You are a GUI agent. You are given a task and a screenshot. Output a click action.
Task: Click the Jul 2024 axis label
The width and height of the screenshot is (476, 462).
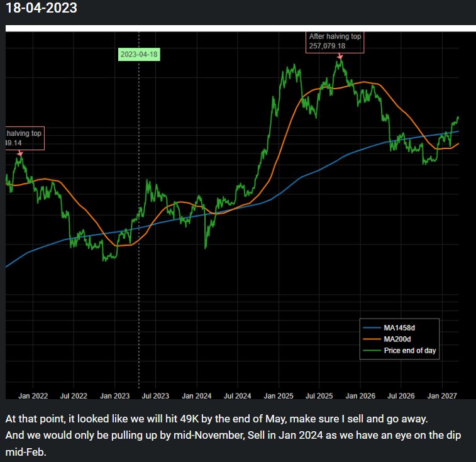238,396
